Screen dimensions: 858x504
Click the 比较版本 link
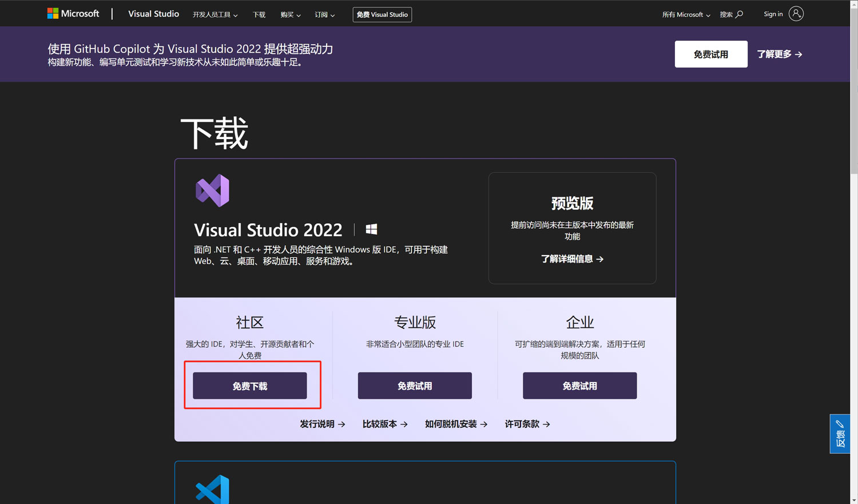point(384,424)
